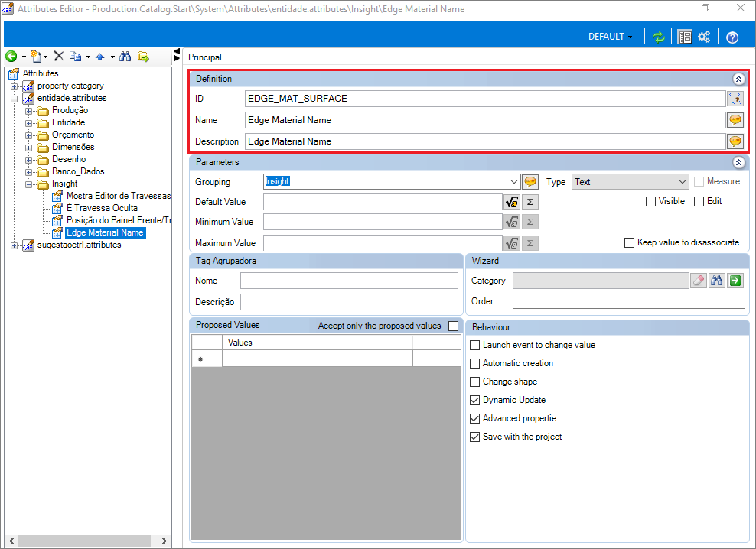This screenshot has width=756, height=549.
Task: Click the Order input field
Action: [x=629, y=301]
